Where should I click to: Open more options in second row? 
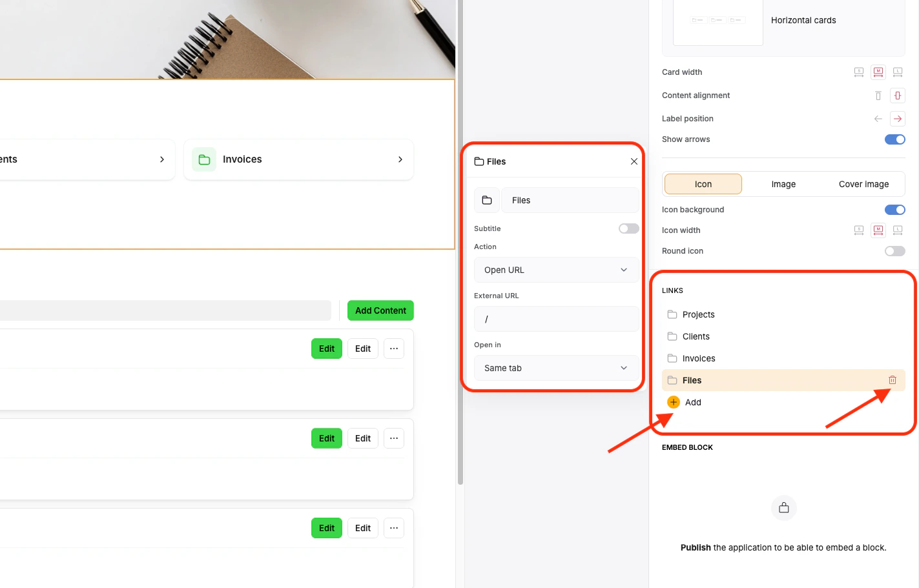(394, 438)
